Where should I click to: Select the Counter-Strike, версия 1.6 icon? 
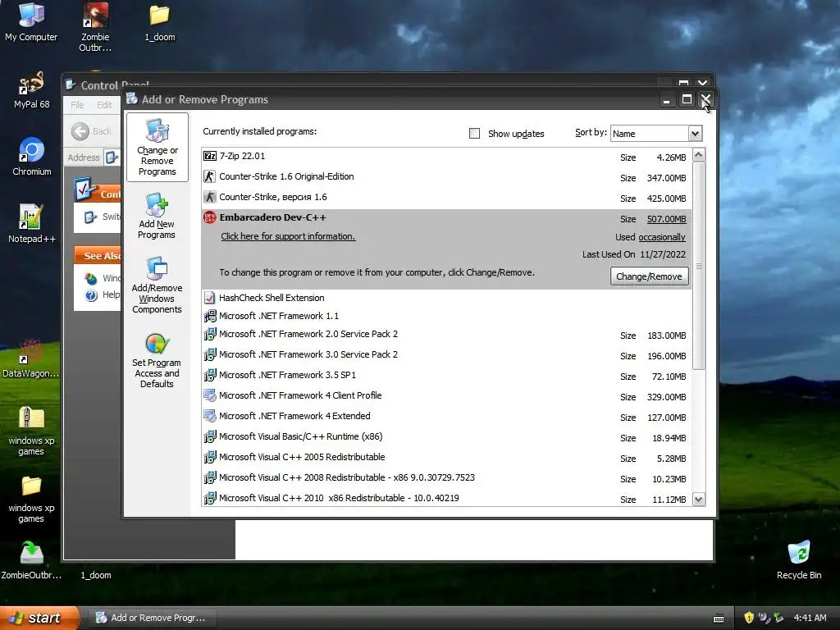coord(210,197)
